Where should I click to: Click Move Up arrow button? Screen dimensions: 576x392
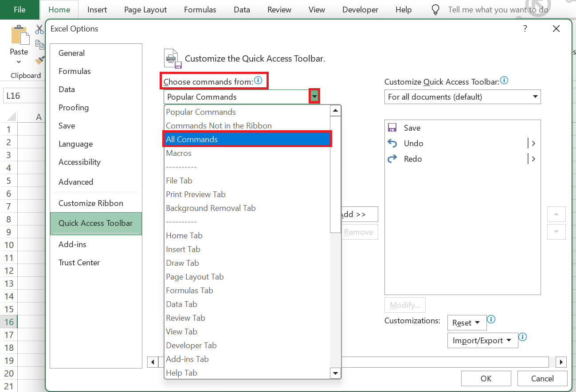click(556, 215)
